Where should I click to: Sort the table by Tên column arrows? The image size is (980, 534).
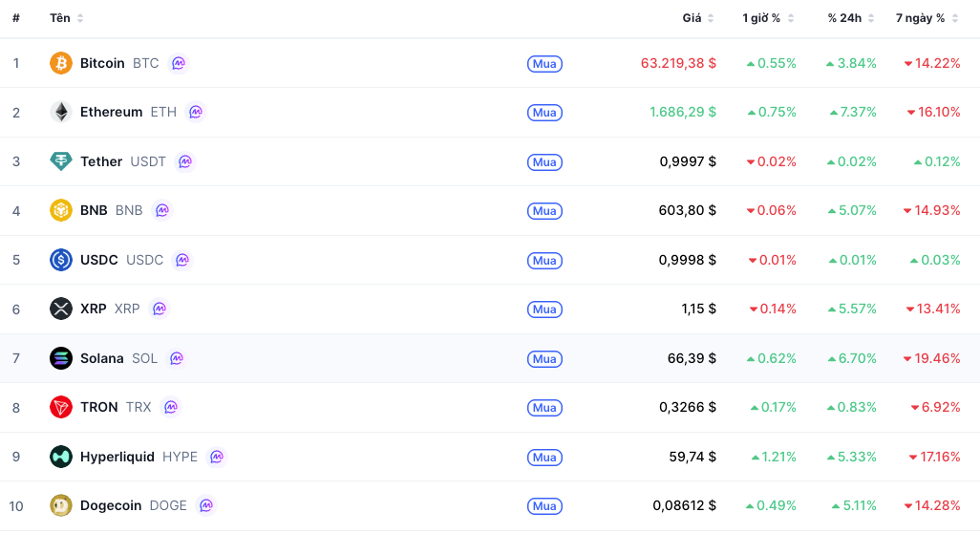pyautogui.click(x=80, y=18)
